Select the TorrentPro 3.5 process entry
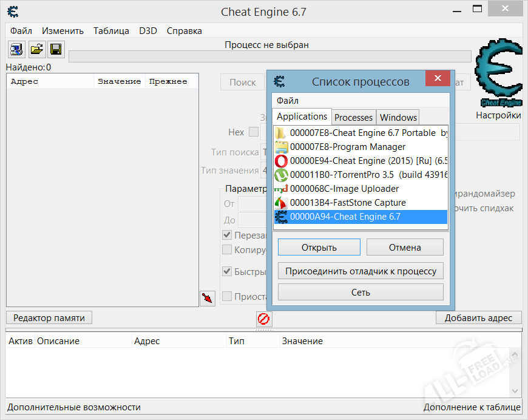 (360, 175)
